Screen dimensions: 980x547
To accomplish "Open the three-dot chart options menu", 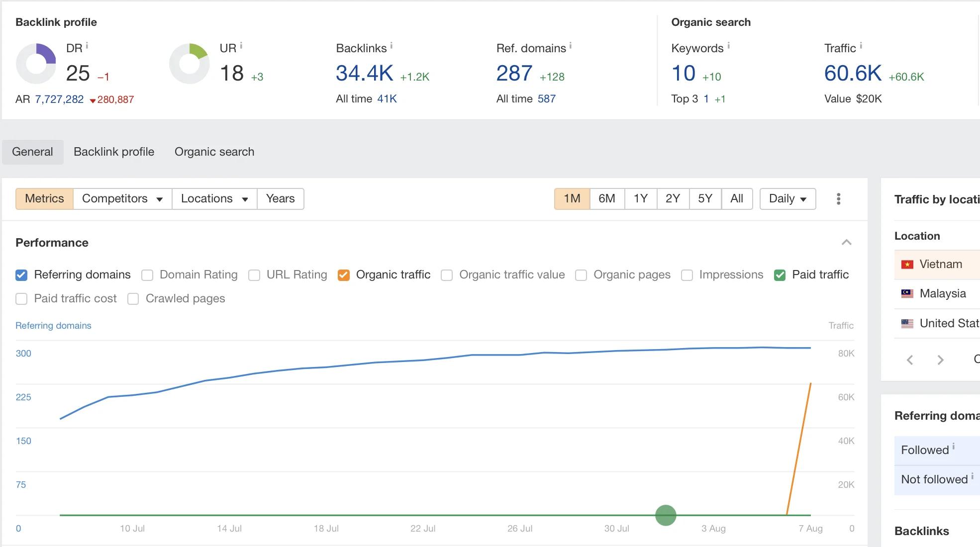I will tap(839, 199).
